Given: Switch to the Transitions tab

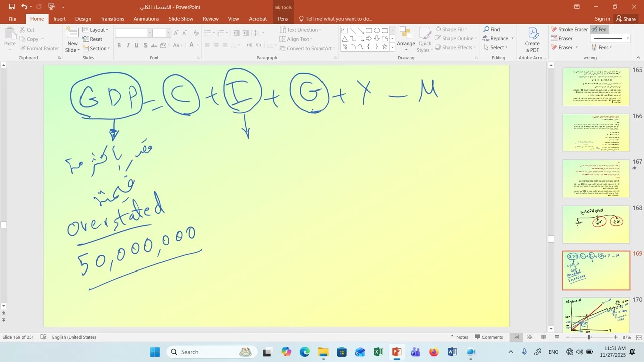Looking at the screenshot, I should (x=112, y=19).
